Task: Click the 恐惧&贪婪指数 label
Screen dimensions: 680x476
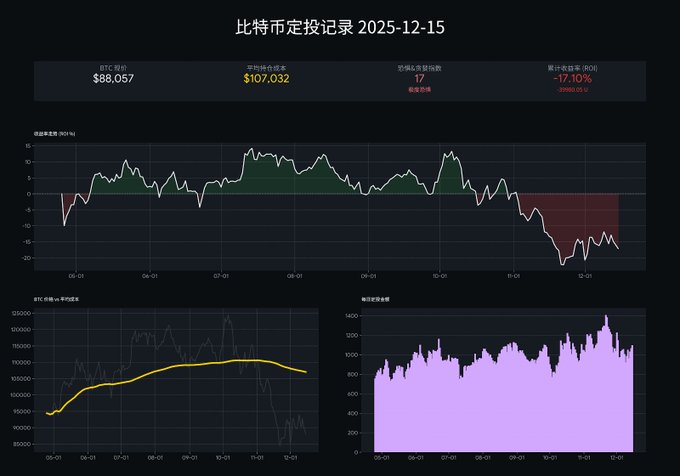Action: [x=420, y=67]
